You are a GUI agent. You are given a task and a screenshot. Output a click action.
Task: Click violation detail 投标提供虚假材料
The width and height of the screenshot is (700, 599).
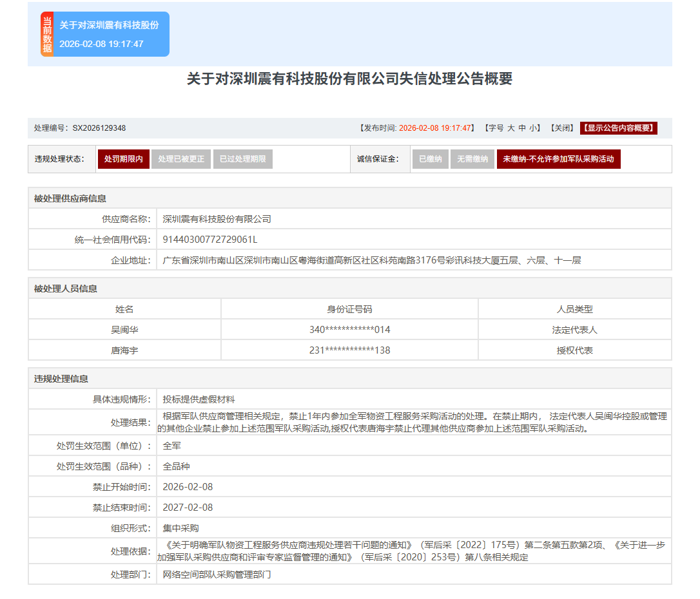(199, 399)
